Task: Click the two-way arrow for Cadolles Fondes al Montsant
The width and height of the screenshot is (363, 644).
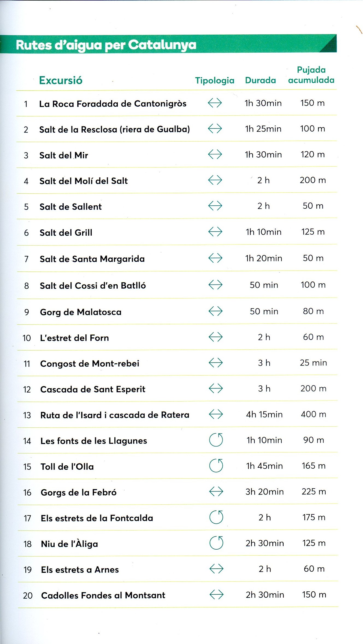Action: coord(216,595)
